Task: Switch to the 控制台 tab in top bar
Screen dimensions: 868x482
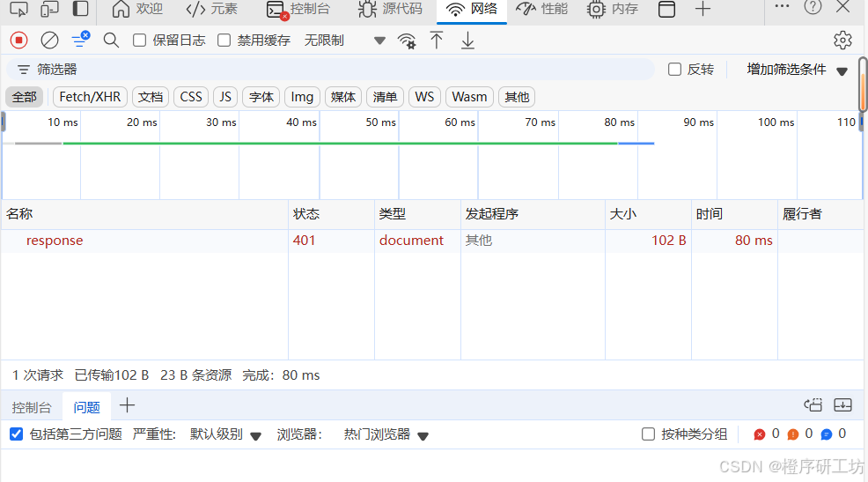Action: [x=298, y=10]
